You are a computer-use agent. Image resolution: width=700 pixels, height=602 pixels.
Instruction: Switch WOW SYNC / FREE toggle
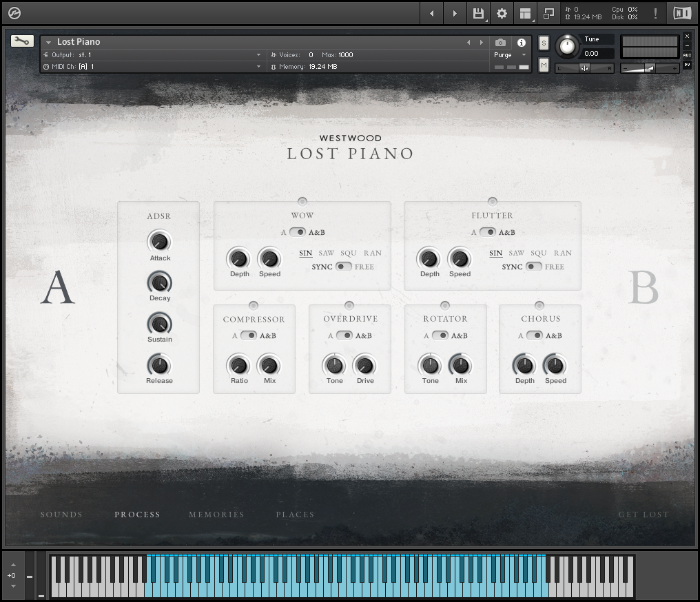[343, 267]
